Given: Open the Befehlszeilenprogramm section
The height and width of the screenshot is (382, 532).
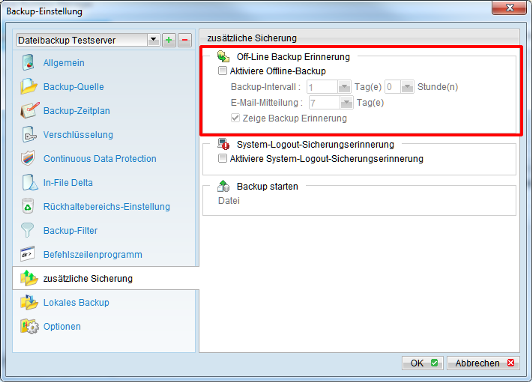Looking at the screenshot, I should (93, 254).
